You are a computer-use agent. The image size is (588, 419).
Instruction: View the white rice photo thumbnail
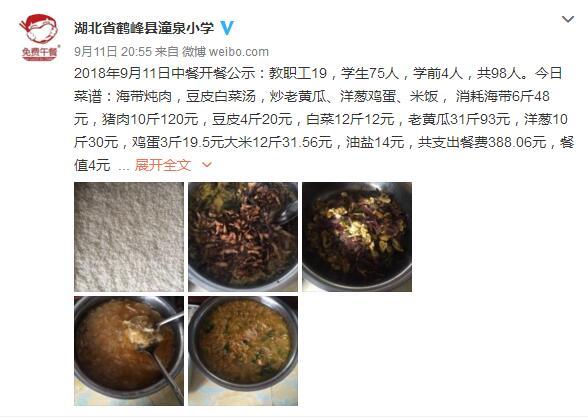coord(129,237)
